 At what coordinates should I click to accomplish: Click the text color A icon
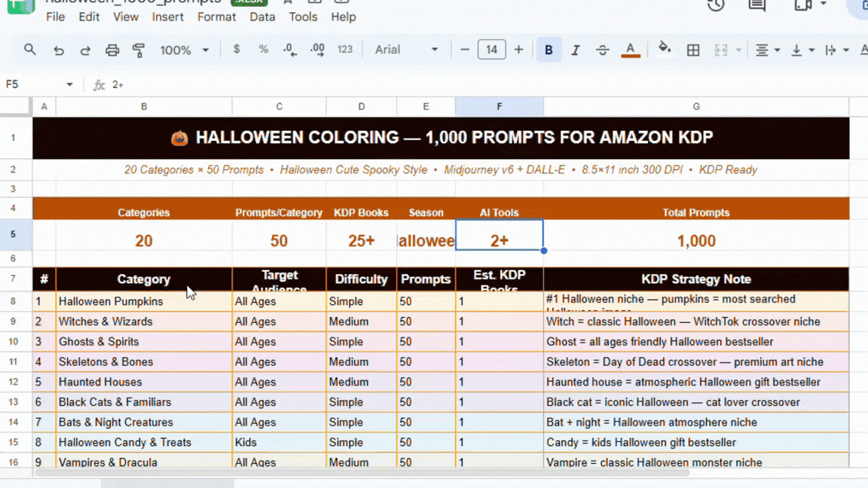point(630,50)
